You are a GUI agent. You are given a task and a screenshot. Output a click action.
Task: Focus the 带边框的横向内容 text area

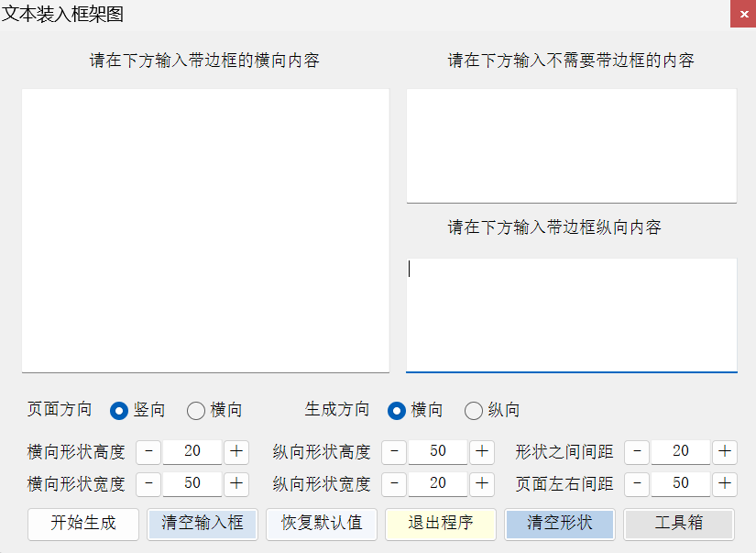(205, 230)
